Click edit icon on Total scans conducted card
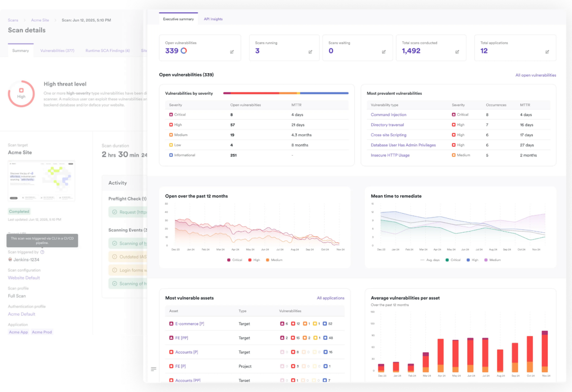 457,52
